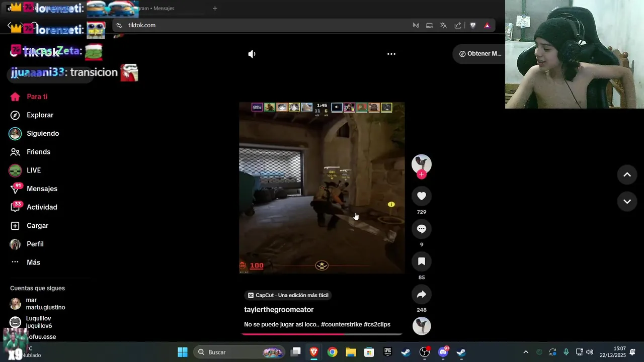This screenshot has width=644, height=362.
Task: Click the activity icon with 33 badge
Action: (x=15, y=207)
